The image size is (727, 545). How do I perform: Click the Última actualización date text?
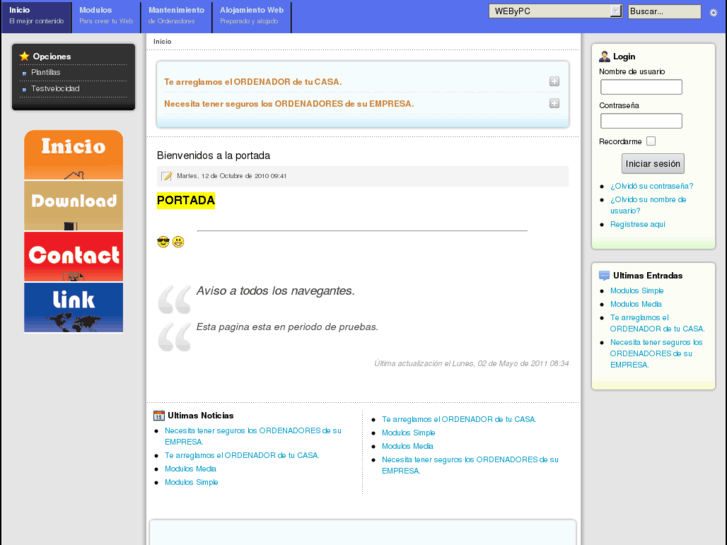[x=472, y=364]
